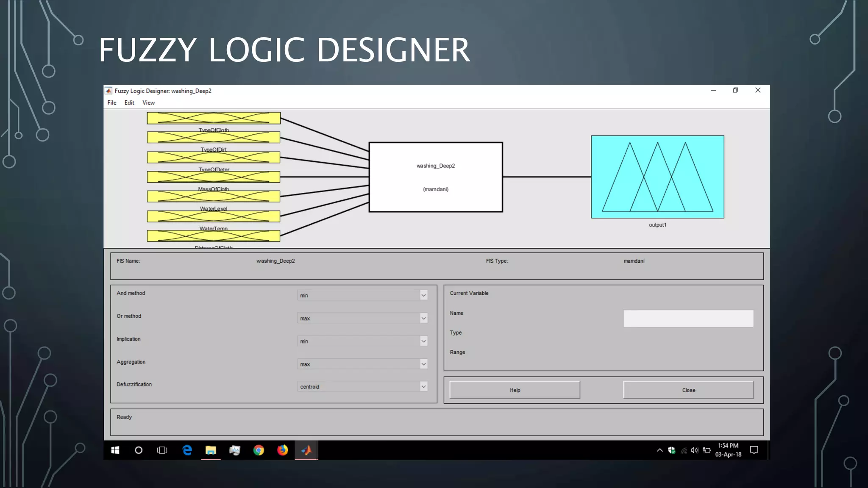
Task: Open the Windows Start menu
Action: (x=115, y=450)
